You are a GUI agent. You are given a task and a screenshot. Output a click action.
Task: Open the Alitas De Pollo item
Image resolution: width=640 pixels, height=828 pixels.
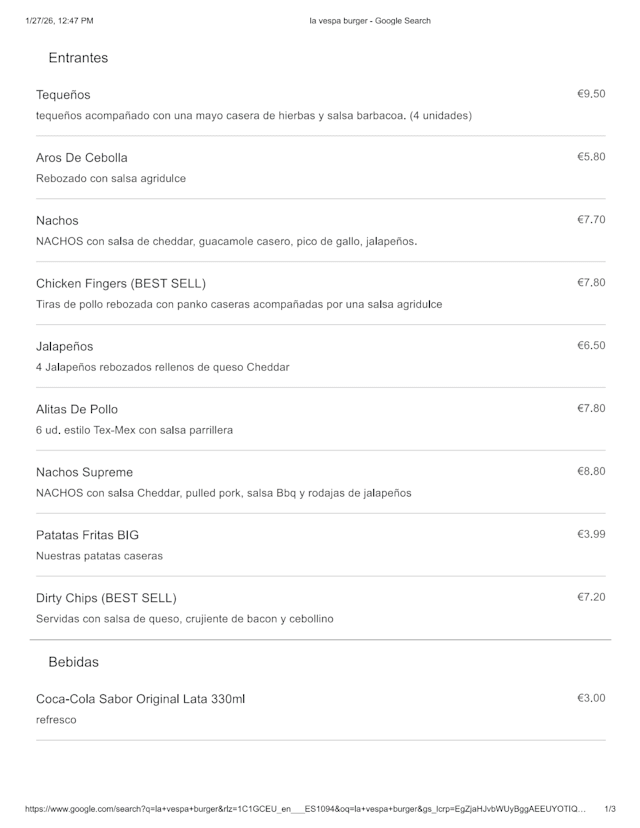coord(77,410)
